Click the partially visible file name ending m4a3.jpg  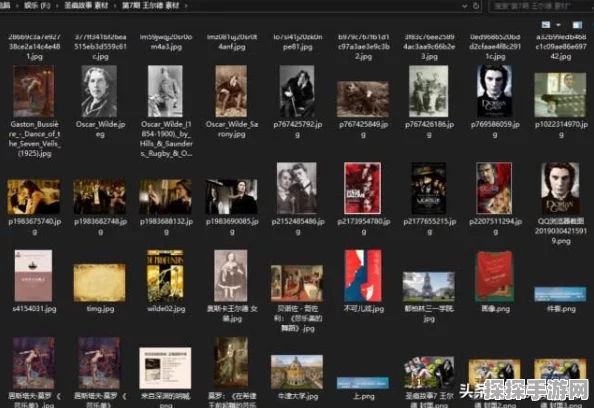click(166, 42)
